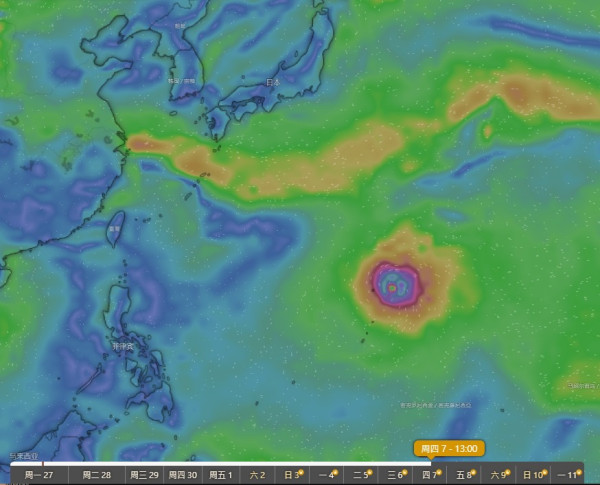Select 六 9 in the timeline
This screenshot has width=600, height=485.
point(499,475)
